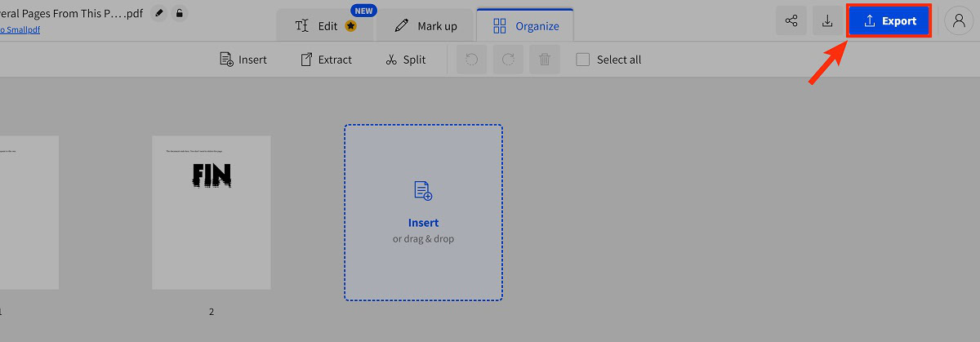Switch to the Mark up tab

click(425, 25)
